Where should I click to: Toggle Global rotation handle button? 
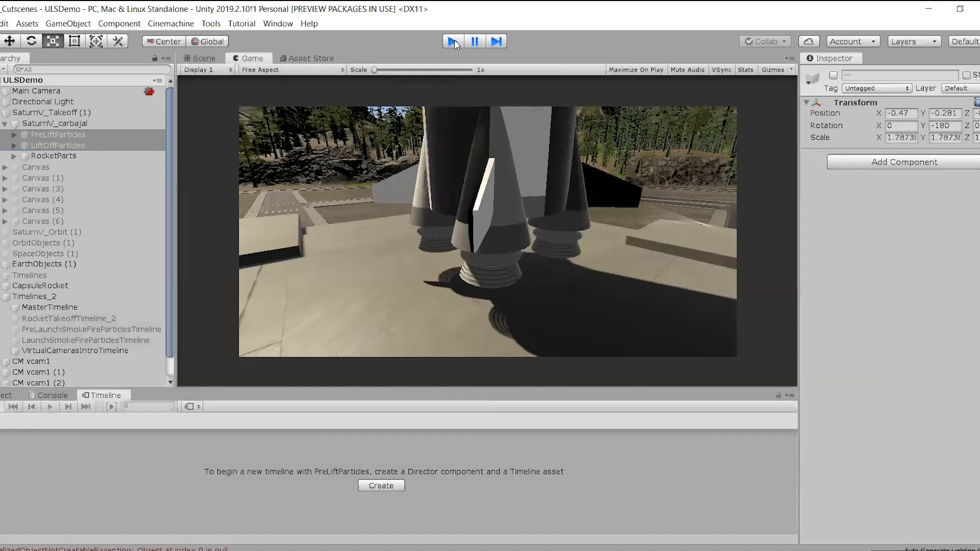207,41
